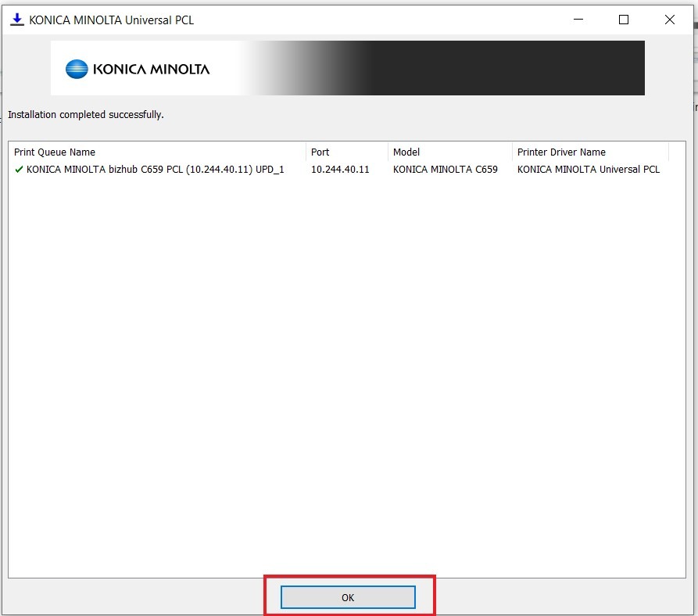Click the Installation completed successfully message
This screenshot has height=616, width=698.
click(86, 115)
